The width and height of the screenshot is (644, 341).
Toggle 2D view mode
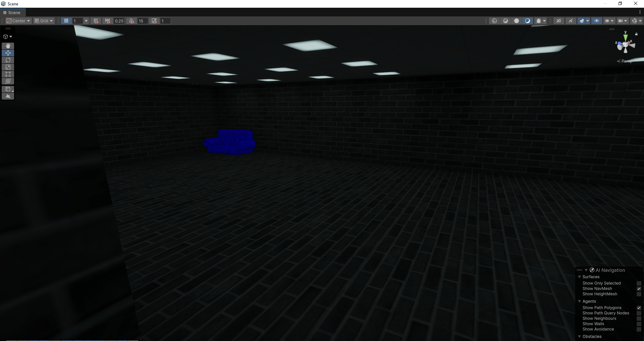(558, 21)
